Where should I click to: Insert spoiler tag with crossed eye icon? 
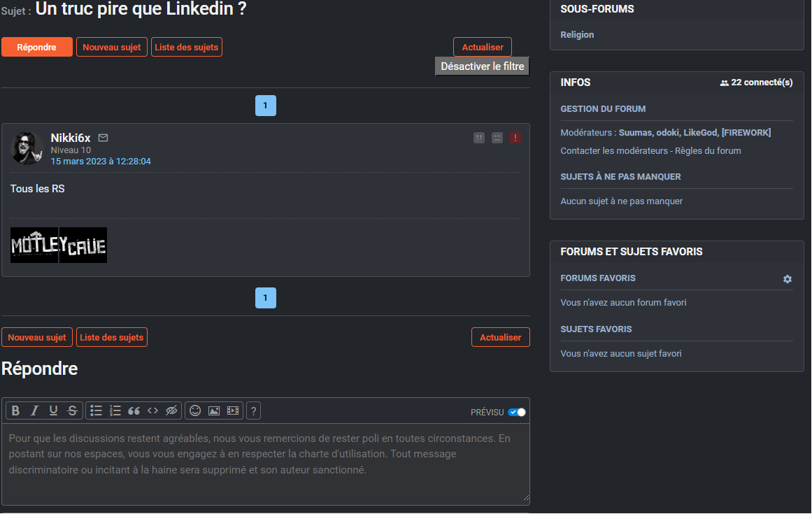[171, 411]
